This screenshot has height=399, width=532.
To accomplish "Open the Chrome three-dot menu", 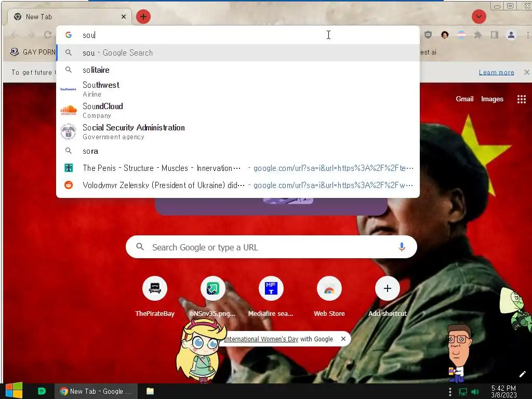I will coord(528,35).
